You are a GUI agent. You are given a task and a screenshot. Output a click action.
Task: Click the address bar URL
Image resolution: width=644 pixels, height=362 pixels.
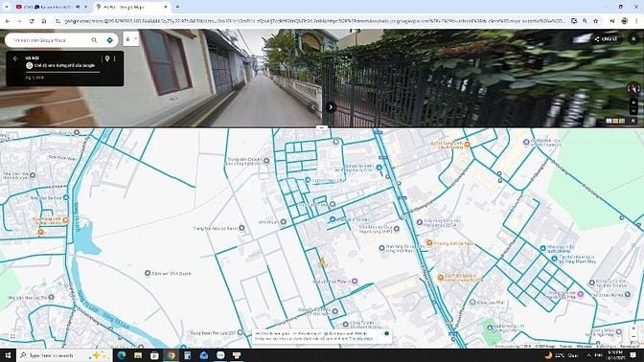tap(314, 21)
